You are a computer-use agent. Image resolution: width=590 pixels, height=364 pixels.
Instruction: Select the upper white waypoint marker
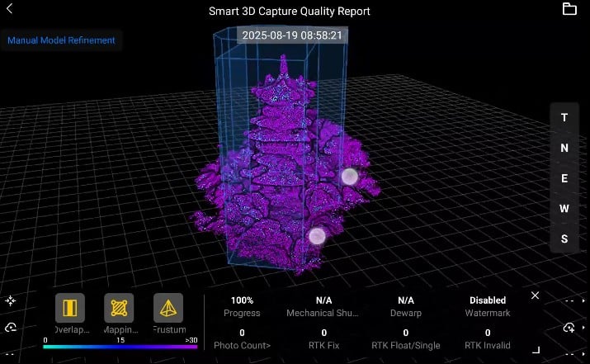click(x=349, y=176)
